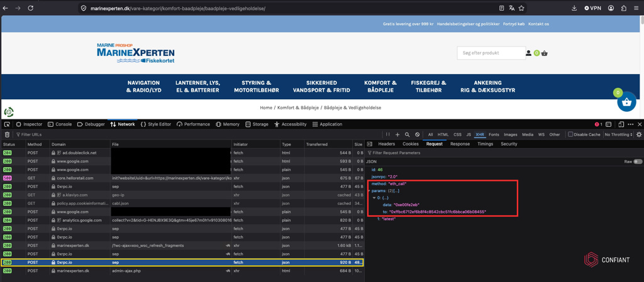The image size is (644, 282).
Task: Filter requests by HTML type
Action: pyautogui.click(x=443, y=134)
